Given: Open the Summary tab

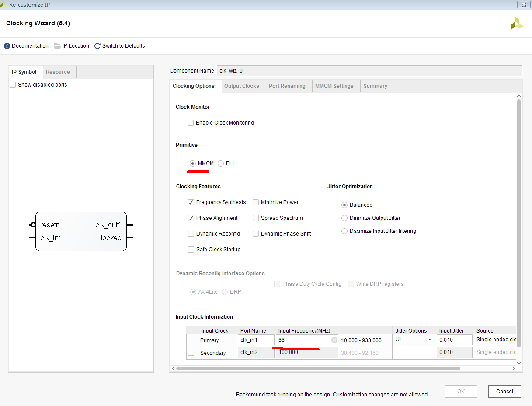Looking at the screenshot, I should pos(375,86).
